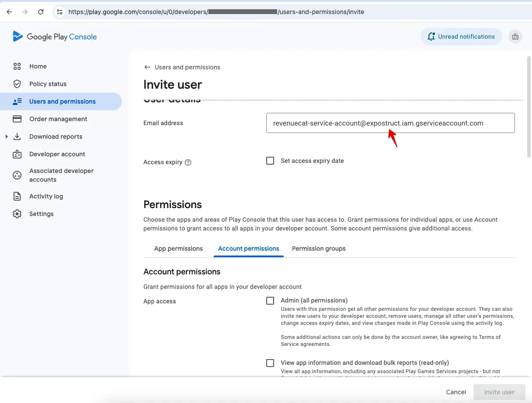Click the Settings gear icon
Screen dimensions: 532x403
click(x=17, y=214)
